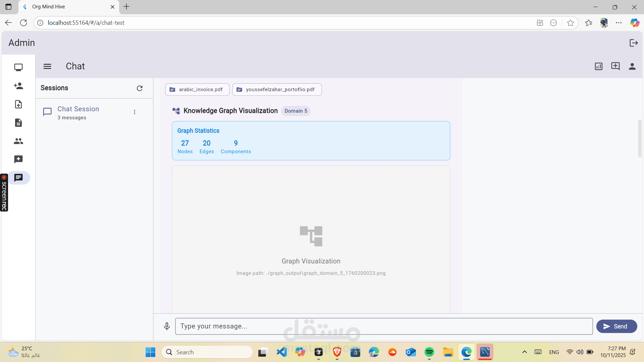Select the Chat Session item in the Sessions list

[x=78, y=113]
